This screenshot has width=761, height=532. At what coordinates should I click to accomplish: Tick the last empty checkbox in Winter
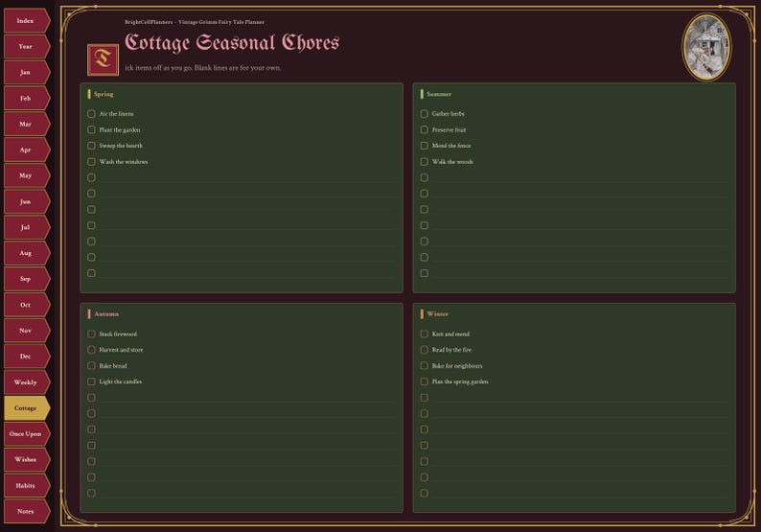coord(425,493)
